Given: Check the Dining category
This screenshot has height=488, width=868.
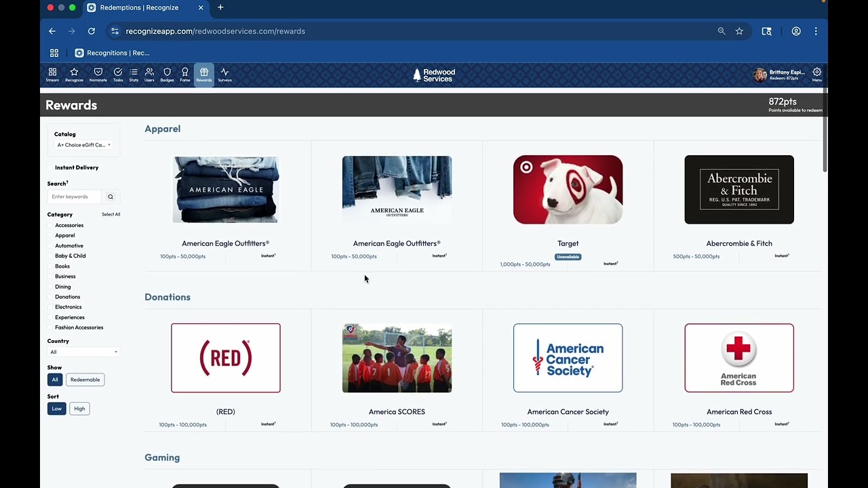Looking at the screenshot, I should click(x=50, y=287).
